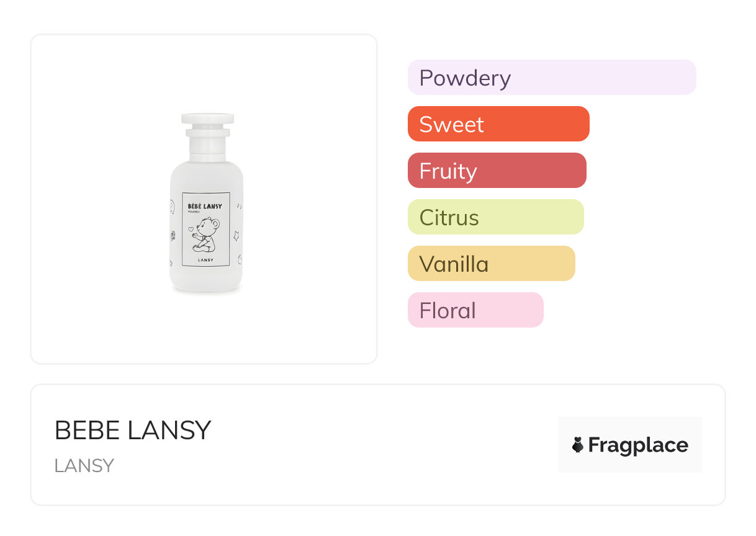Click the small heart doodle beside the bear
The width and height of the screenshot is (756, 536).
191,228
